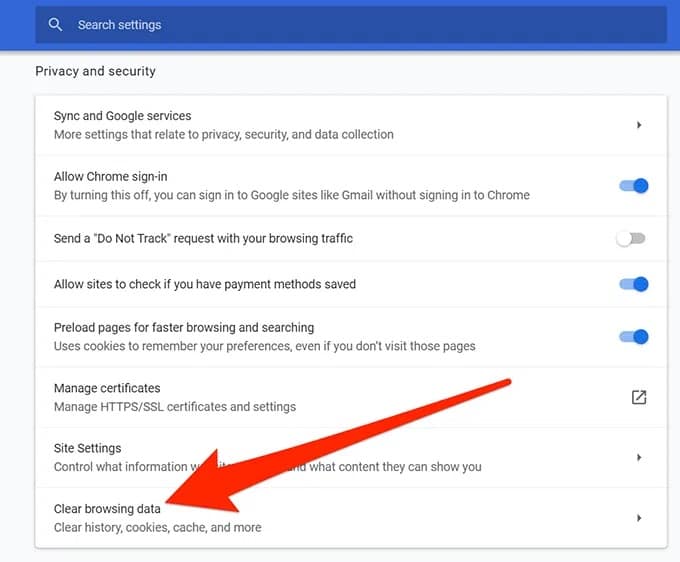Expand the Site Settings arrow

tap(638, 457)
